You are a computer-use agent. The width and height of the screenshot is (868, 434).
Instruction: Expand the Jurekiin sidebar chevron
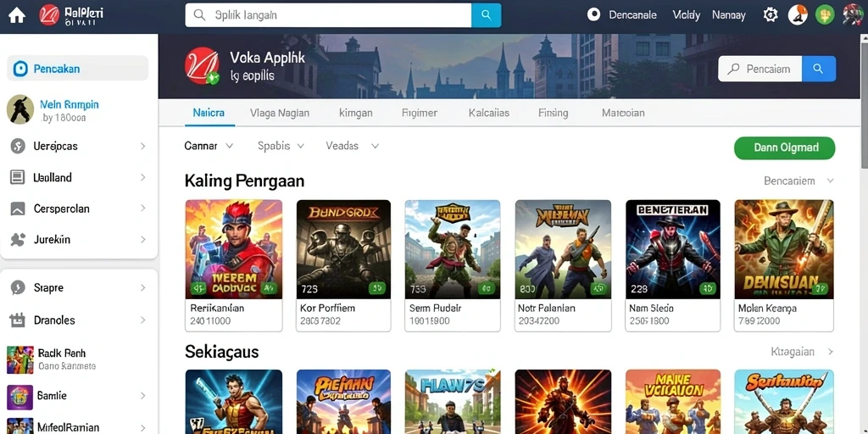point(142,240)
